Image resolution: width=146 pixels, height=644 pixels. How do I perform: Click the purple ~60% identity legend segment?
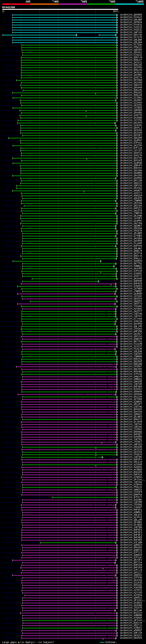73,4
